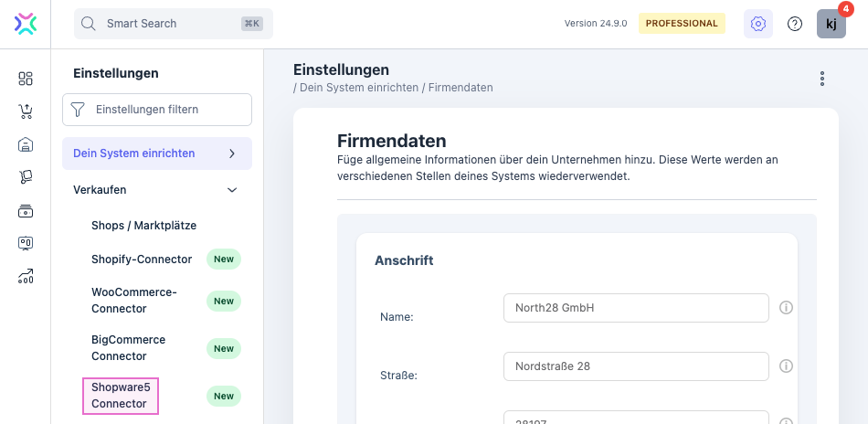868x424 pixels.
Task: Click the PROFESSIONAL plan badge
Action: pos(682,24)
